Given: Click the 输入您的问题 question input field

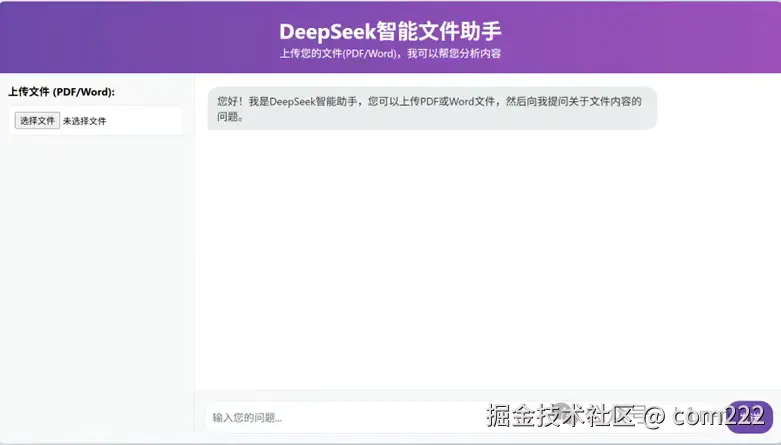Looking at the screenshot, I should pyautogui.click(x=463, y=417).
